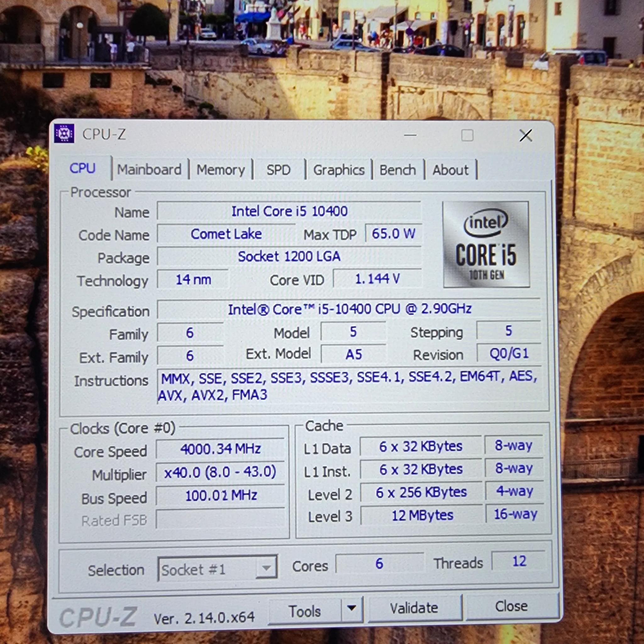The image size is (644, 644).
Task: Switch to the Bench tab
Action: click(x=398, y=170)
